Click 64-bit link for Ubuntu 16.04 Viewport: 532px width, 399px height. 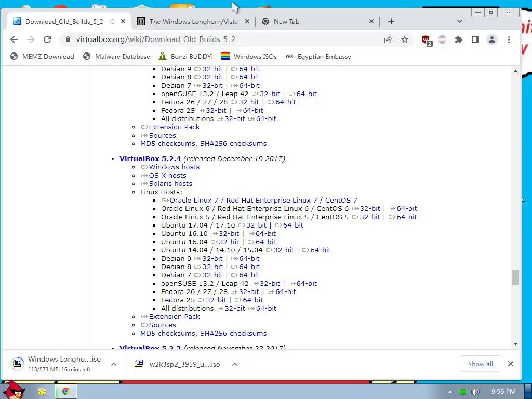pyautogui.click(x=265, y=242)
